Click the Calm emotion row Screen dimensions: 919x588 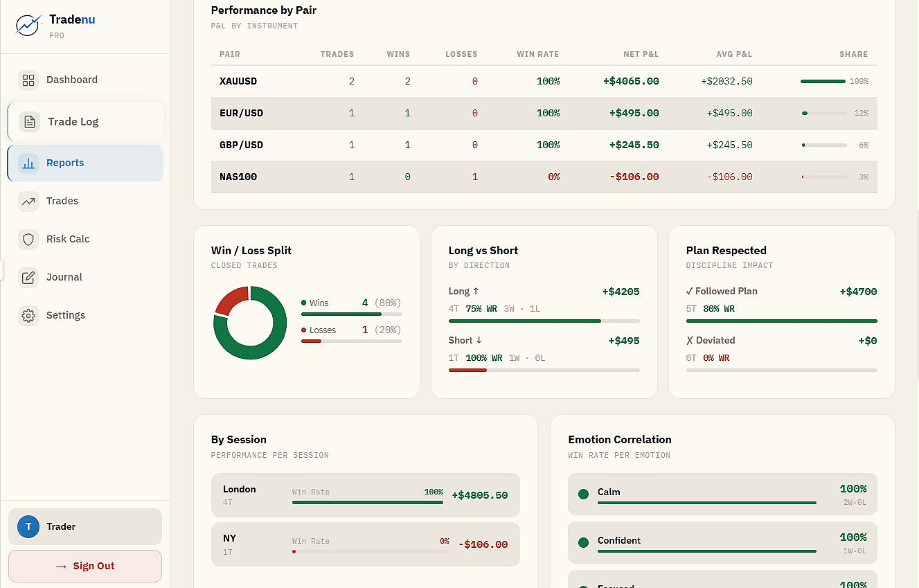coord(722,495)
